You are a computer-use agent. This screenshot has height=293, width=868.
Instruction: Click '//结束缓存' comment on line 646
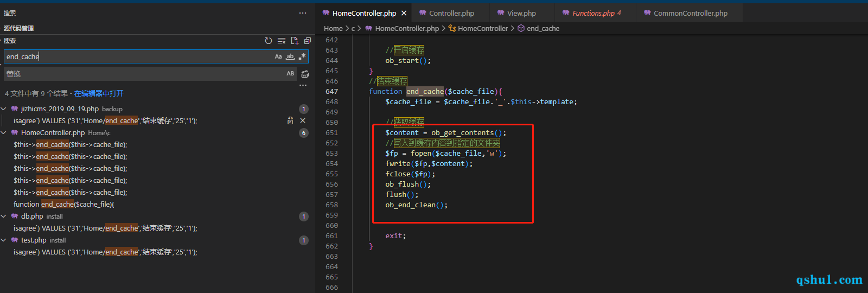point(388,81)
